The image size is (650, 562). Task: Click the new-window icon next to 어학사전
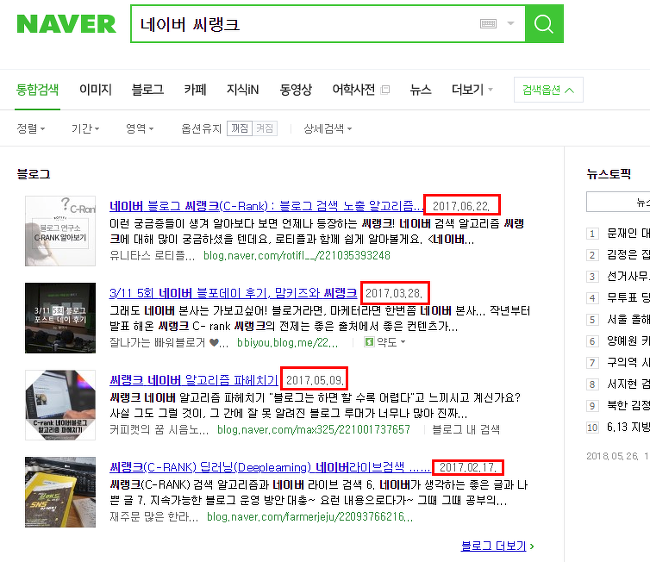385,90
